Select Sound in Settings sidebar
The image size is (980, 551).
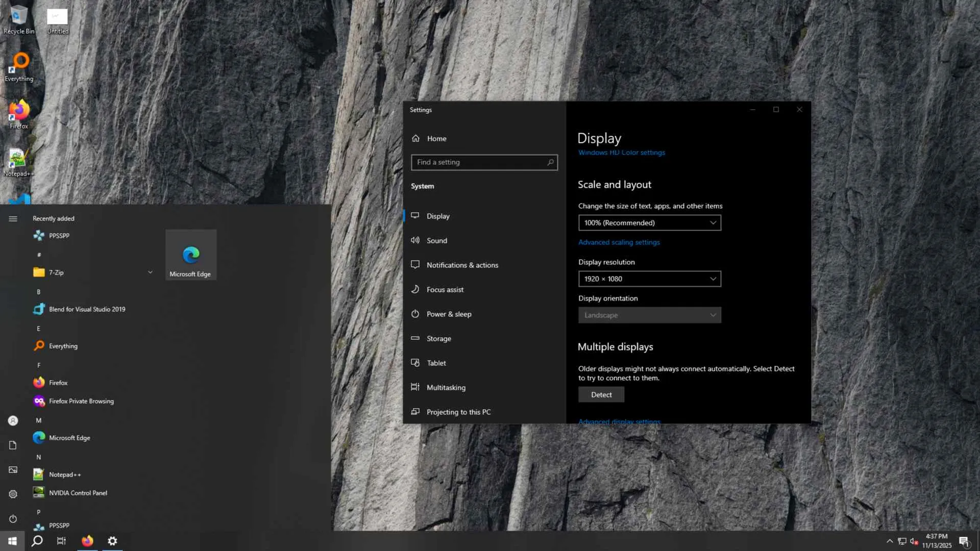point(436,240)
